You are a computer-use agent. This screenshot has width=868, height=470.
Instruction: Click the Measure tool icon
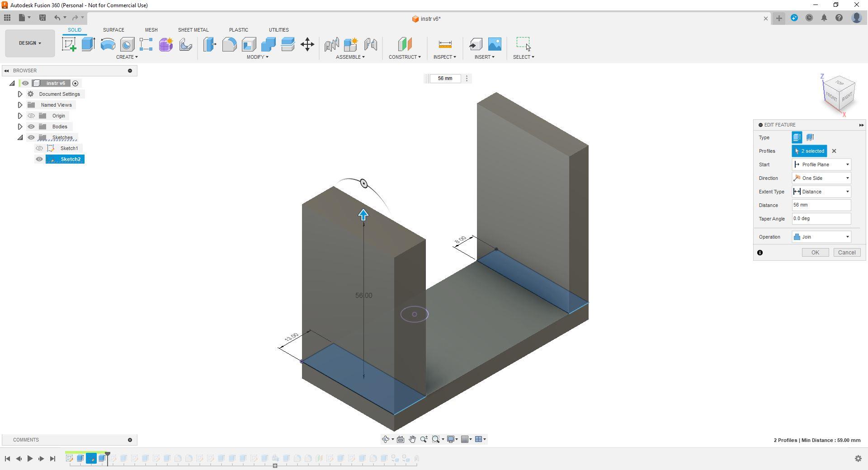click(x=445, y=44)
